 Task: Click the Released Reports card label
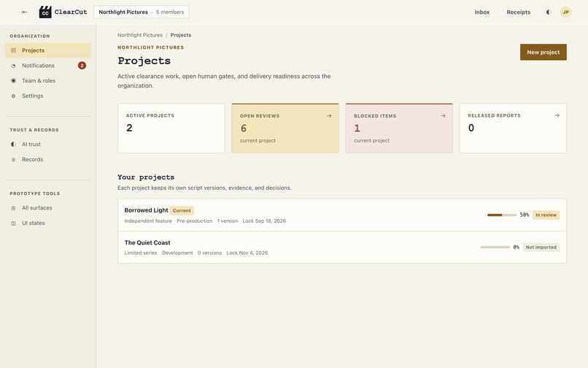click(494, 115)
